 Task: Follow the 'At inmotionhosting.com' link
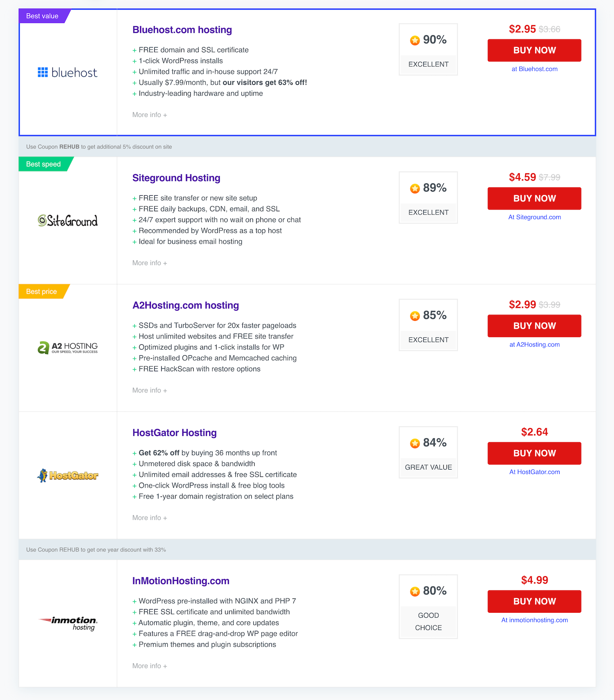(x=534, y=620)
